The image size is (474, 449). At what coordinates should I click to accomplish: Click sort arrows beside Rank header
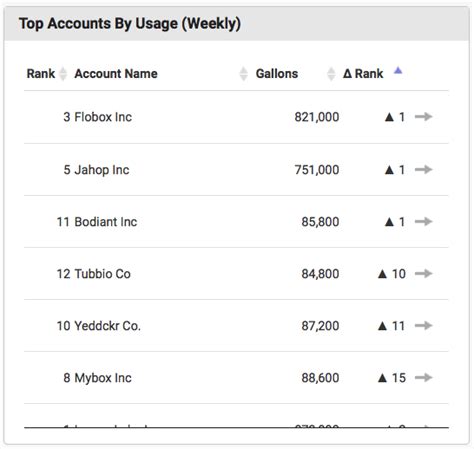[x=63, y=74]
